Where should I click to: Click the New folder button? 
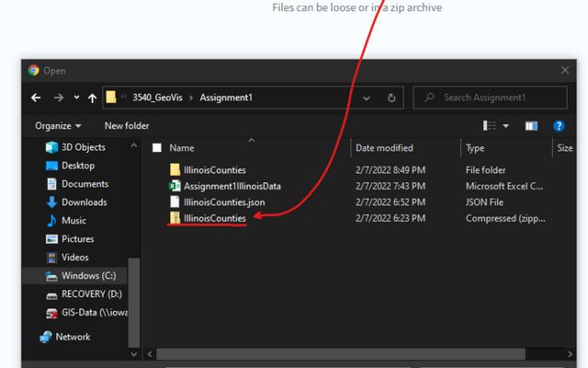(x=127, y=125)
